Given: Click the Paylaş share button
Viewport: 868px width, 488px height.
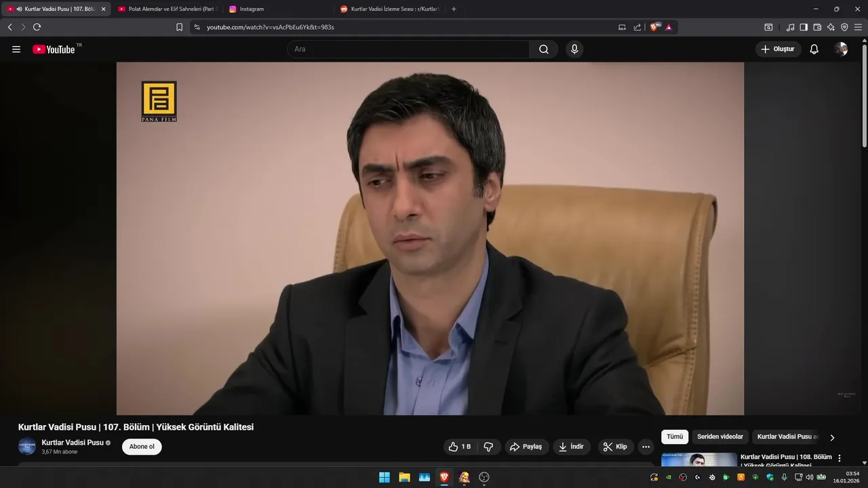Looking at the screenshot, I should pos(526,447).
